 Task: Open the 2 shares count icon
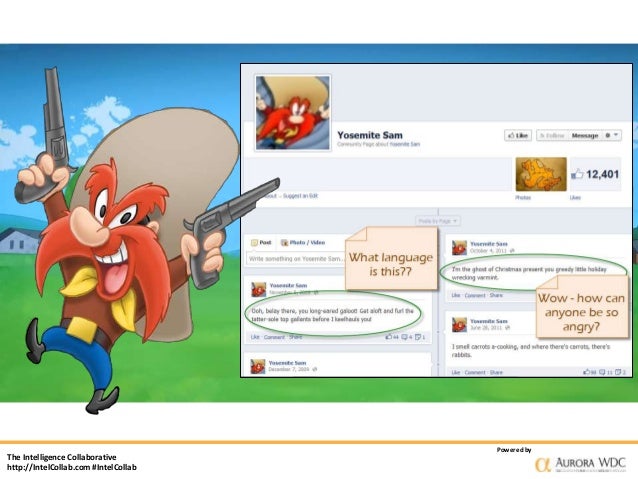tap(621, 372)
